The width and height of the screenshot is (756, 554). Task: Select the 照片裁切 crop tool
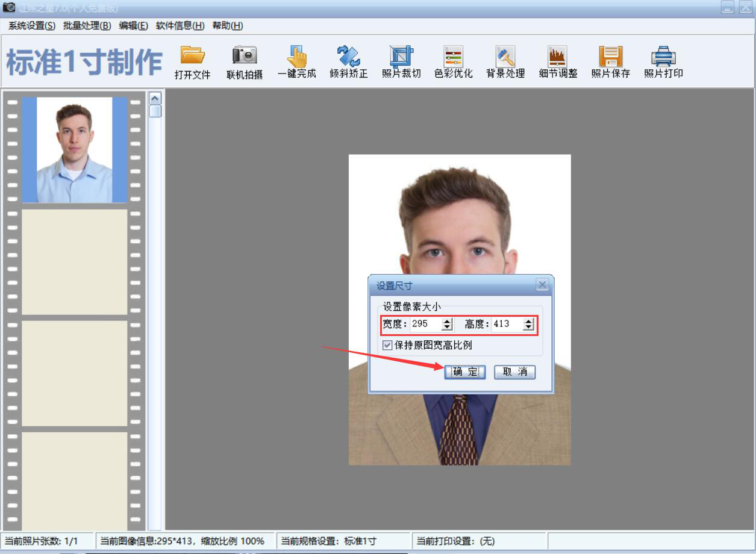pos(401,62)
